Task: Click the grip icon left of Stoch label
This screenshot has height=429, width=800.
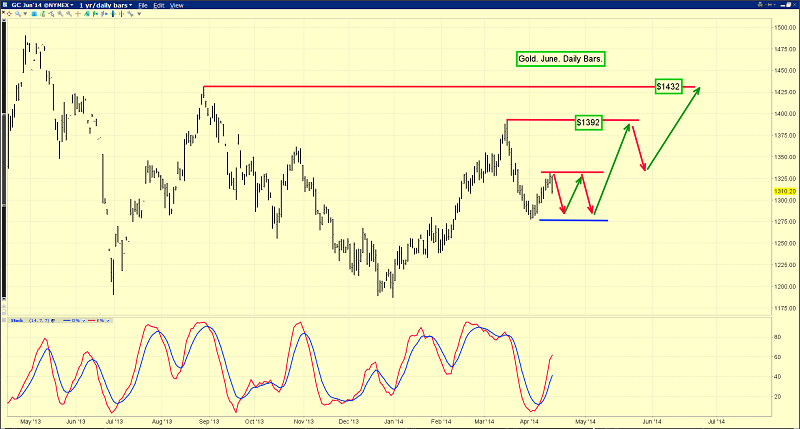Action: (4, 320)
